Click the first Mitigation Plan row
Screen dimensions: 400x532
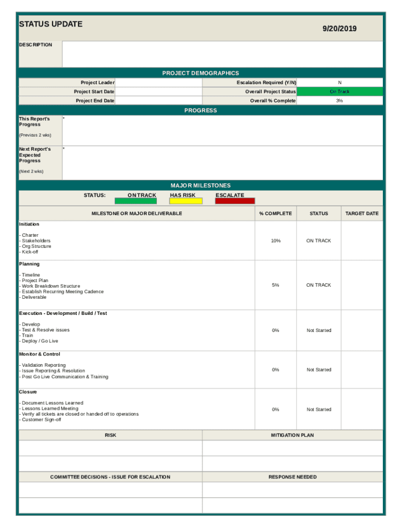292,448
